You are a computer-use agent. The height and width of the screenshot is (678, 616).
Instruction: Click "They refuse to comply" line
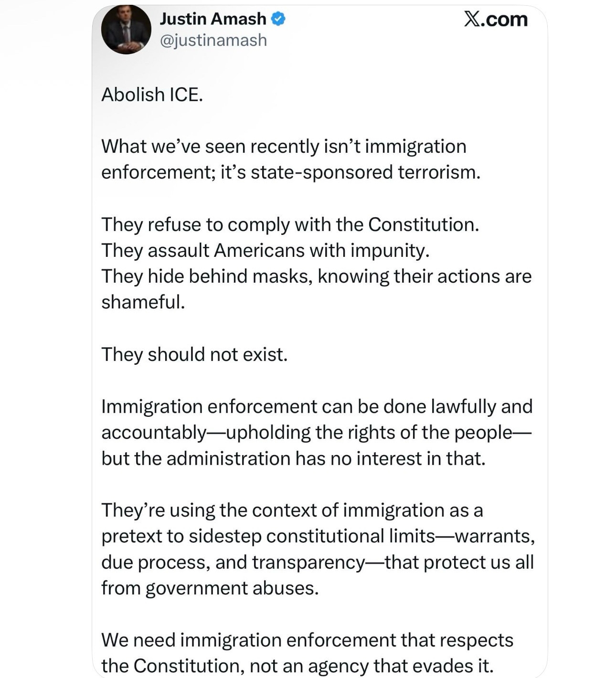290,224
